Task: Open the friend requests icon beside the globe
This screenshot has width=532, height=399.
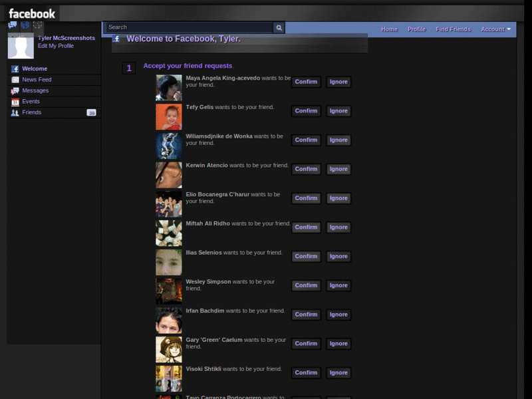Action: pyautogui.click(x=37, y=25)
